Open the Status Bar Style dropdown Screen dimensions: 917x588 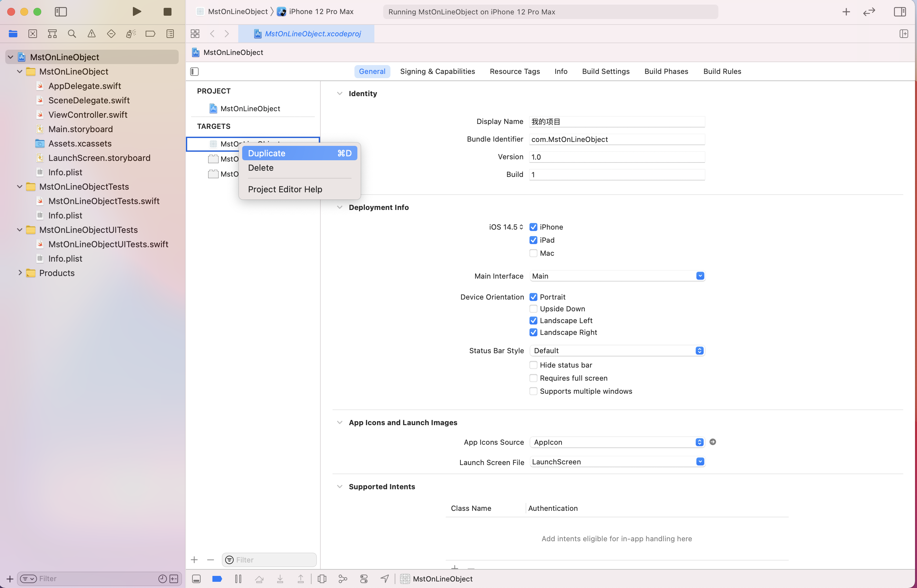(617, 351)
